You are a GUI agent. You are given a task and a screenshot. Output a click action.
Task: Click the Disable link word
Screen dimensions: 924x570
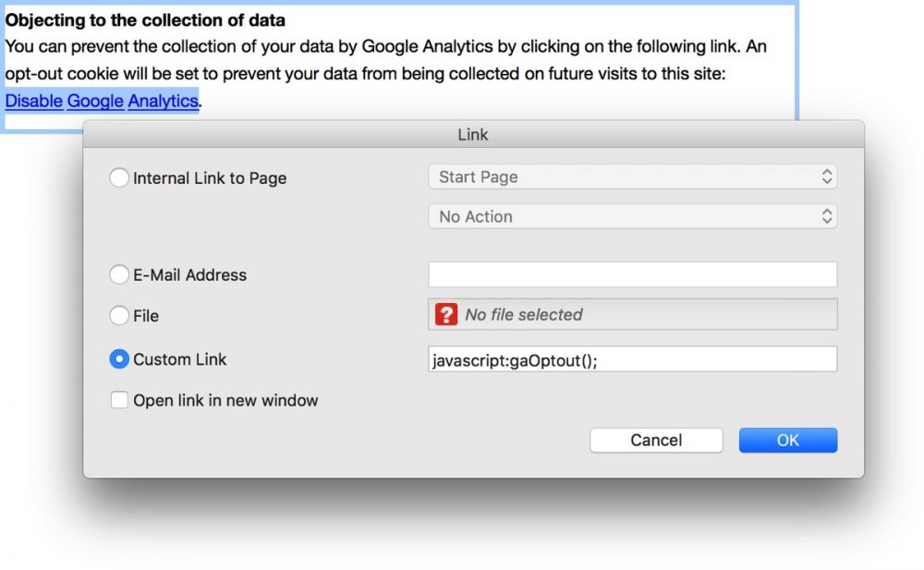(34, 101)
